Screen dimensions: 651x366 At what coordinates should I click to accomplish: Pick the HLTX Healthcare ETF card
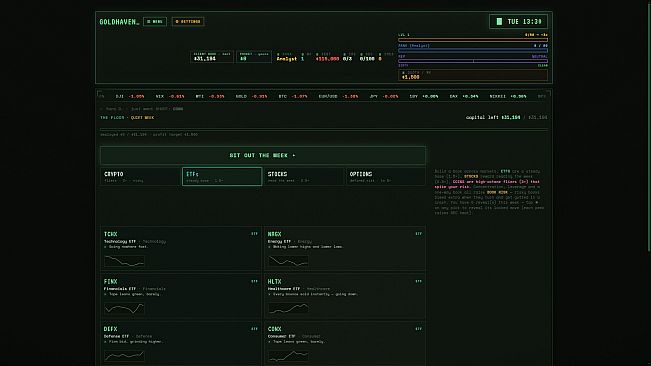[345, 296]
